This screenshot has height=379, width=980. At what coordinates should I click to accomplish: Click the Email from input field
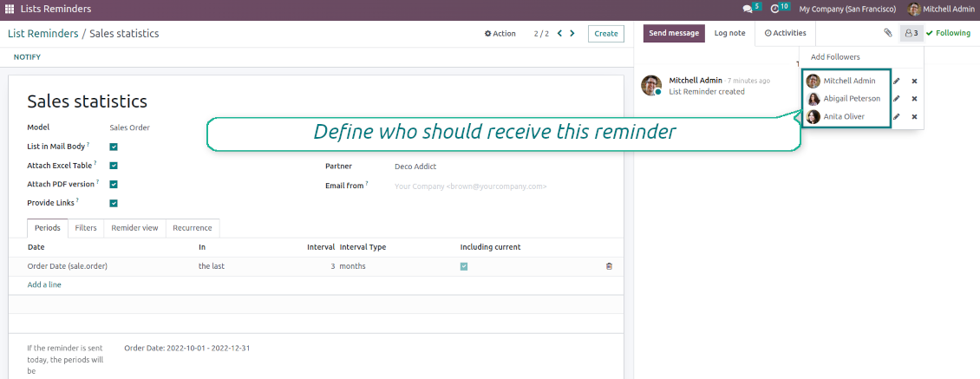503,186
